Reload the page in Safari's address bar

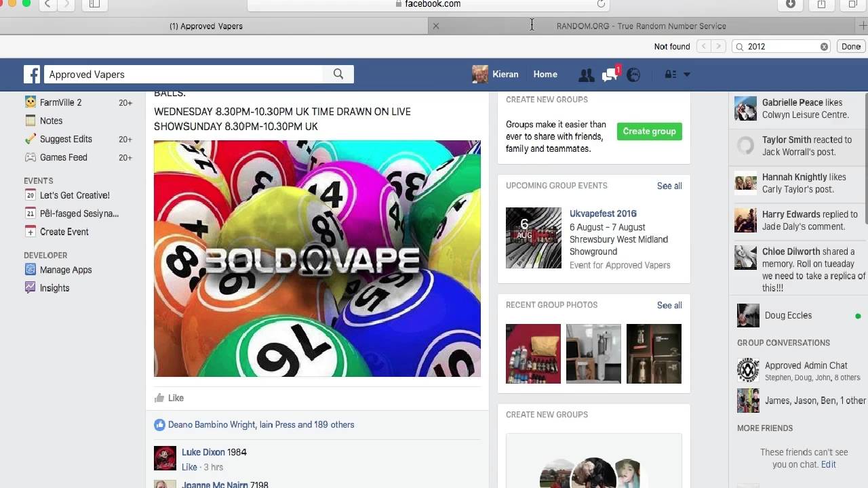point(601,4)
